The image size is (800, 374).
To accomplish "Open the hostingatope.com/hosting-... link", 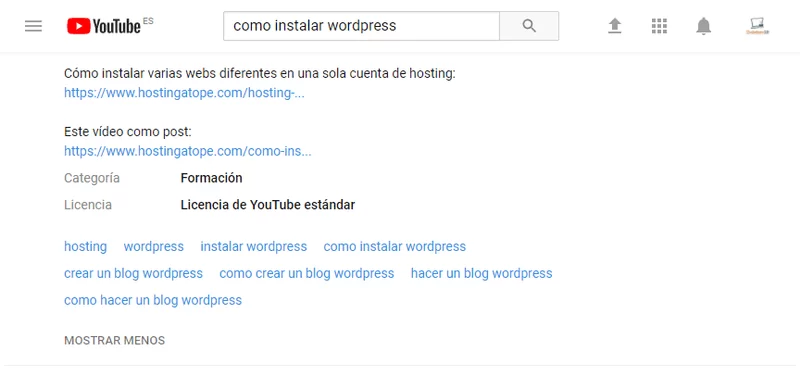I will pyautogui.click(x=184, y=93).
